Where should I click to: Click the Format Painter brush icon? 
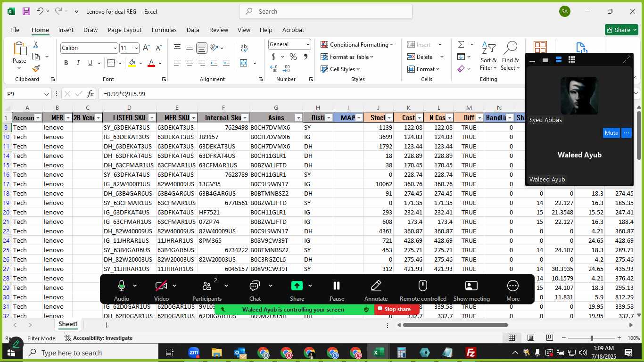(36, 68)
